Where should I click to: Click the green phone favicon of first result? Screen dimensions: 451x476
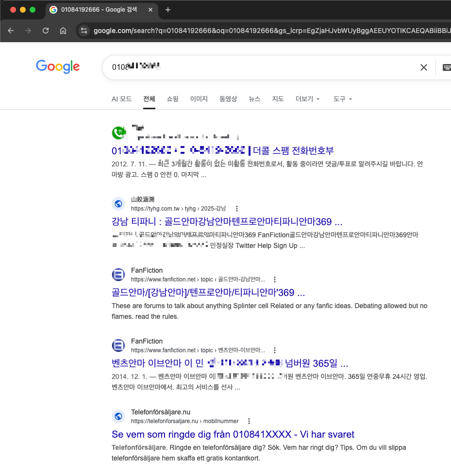[x=118, y=132]
